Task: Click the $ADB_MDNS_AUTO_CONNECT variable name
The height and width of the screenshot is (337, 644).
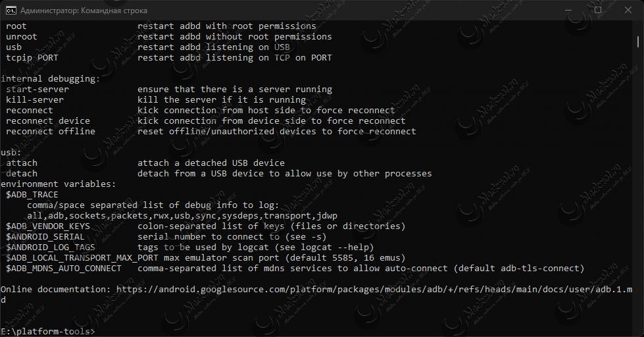Action: (64, 269)
